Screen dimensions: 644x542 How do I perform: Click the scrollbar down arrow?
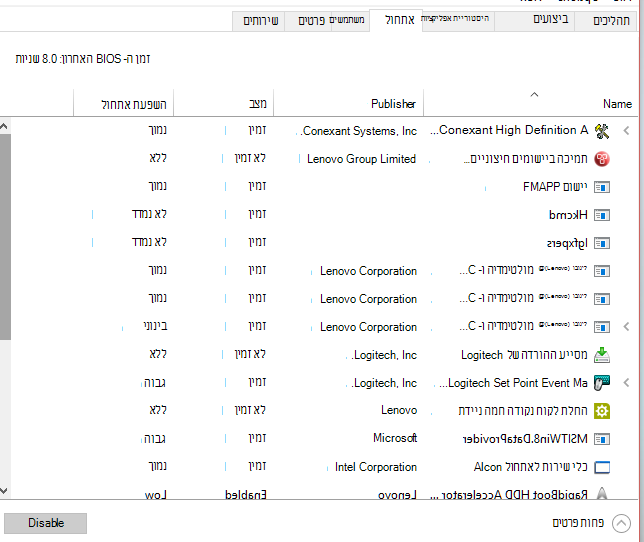[4, 491]
